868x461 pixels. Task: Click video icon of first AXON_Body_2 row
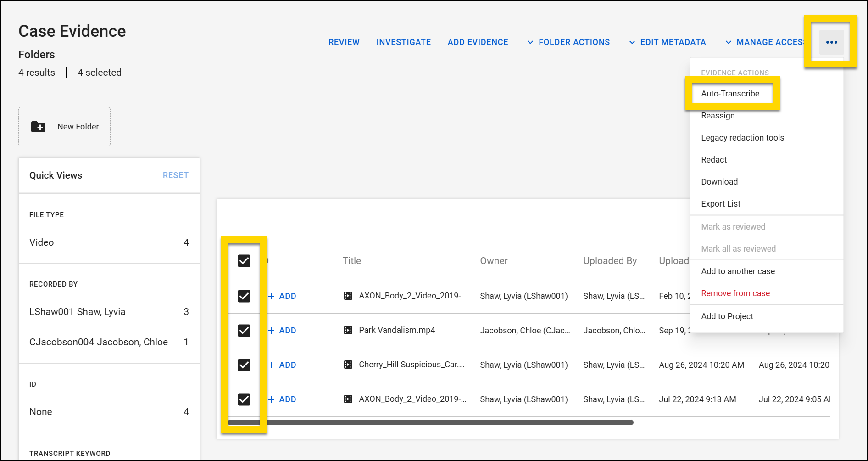(x=348, y=296)
